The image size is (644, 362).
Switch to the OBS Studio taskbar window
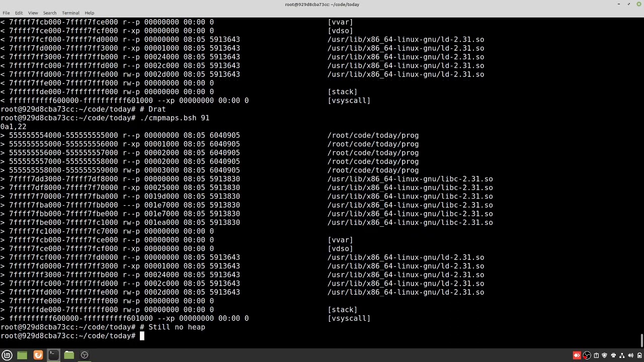coord(85,355)
